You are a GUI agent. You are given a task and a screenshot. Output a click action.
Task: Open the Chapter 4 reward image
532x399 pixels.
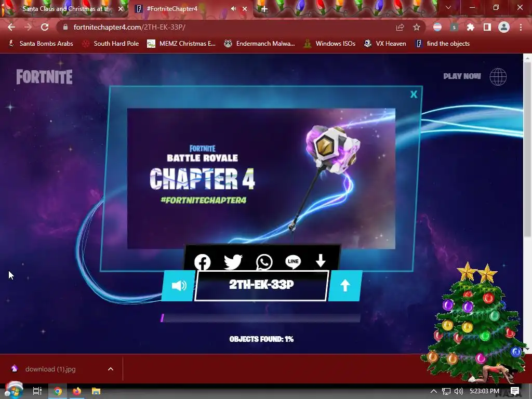pos(261,179)
